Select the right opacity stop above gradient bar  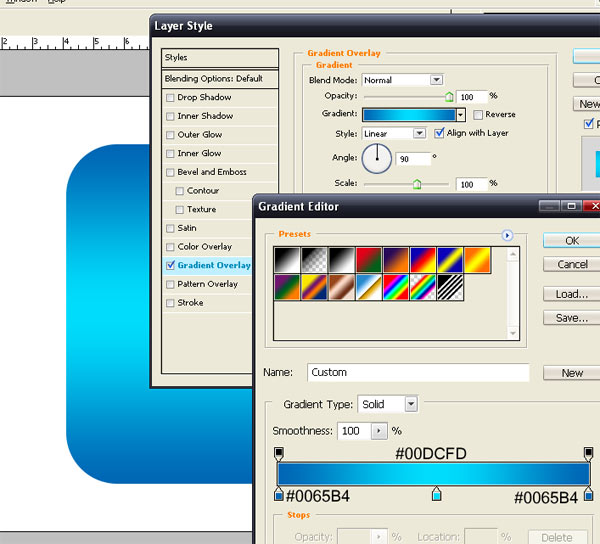click(588, 454)
